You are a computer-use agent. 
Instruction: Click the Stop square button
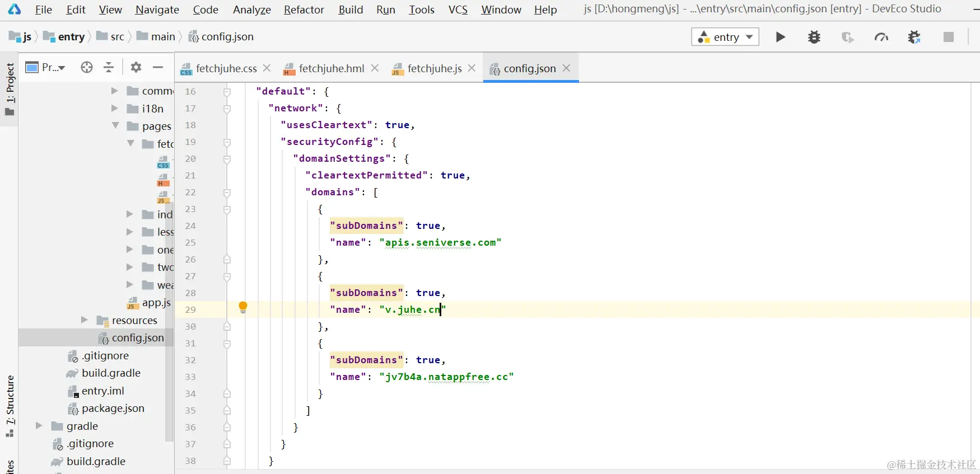click(949, 37)
